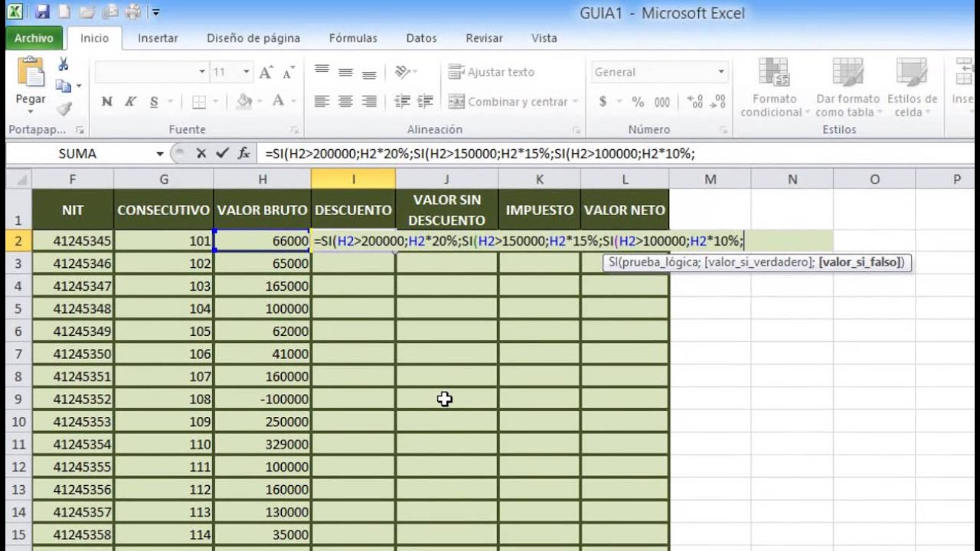This screenshot has height=551, width=980.
Task: Switch to the Vista tab
Action: [x=544, y=37]
